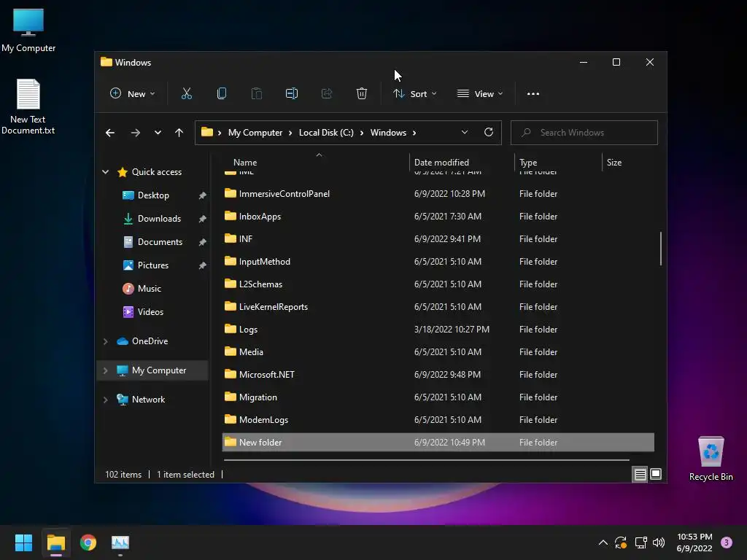The height and width of the screenshot is (560, 747).
Task: Click the network icon in system tray
Action: pos(640,542)
